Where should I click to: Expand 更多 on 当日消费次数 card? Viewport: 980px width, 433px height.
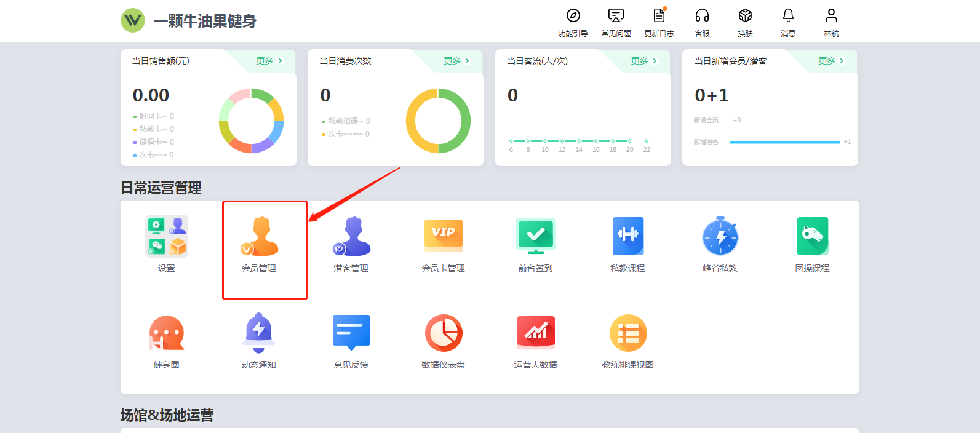[456, 61]
